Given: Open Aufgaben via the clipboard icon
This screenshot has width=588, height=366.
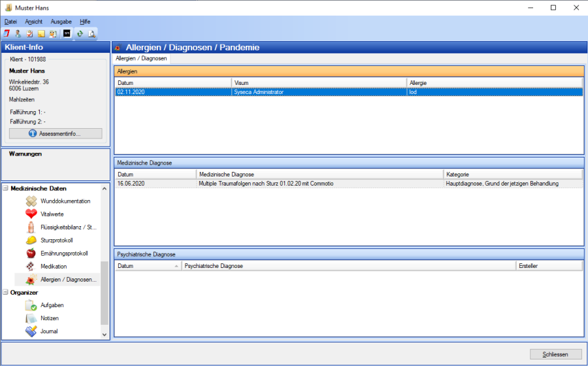Looking at the screenshot, I should tap(31, 305).
